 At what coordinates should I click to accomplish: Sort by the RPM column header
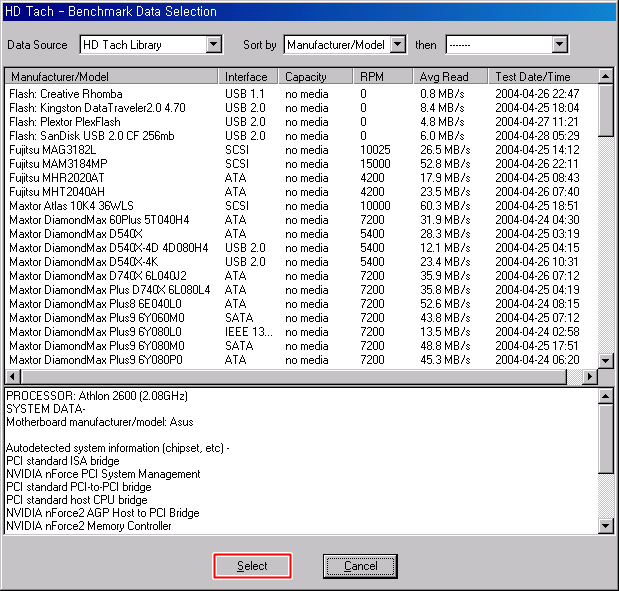tap(383, 77)
